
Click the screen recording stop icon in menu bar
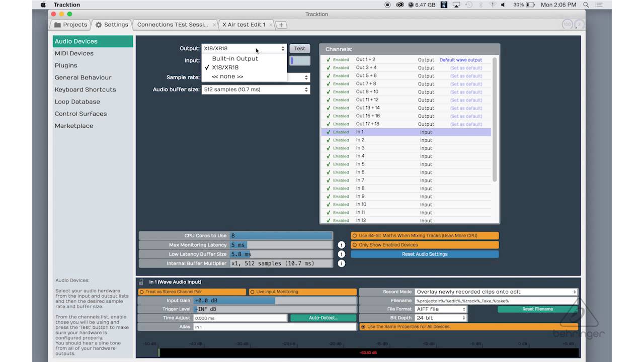[387, 5]
